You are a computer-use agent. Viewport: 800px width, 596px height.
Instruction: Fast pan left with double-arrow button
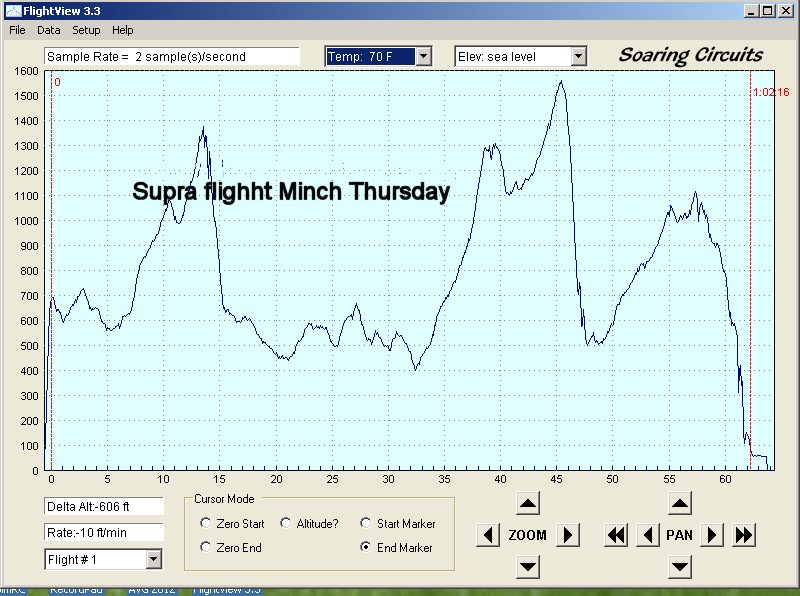click(x=616, y=535)
